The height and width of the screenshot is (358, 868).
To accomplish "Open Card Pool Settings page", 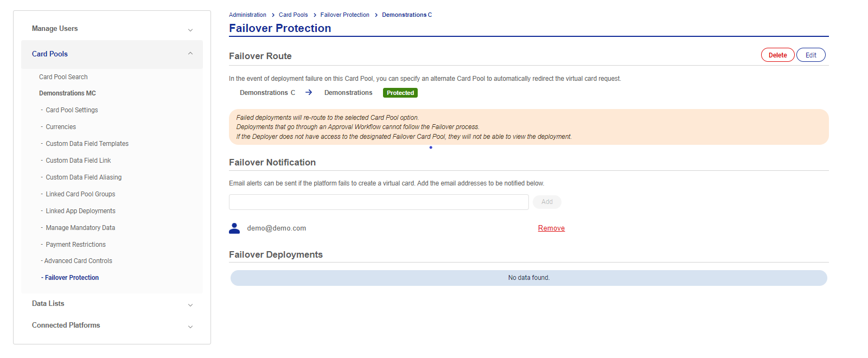I will point(72,110).
